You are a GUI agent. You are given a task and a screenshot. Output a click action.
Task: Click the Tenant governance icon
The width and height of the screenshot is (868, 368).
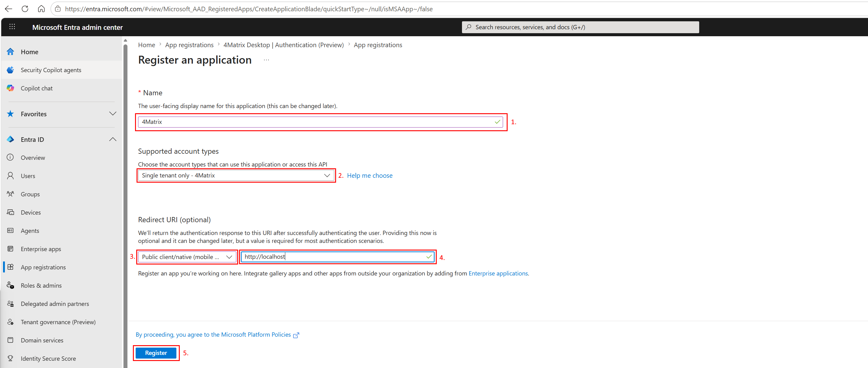(10, 322)
